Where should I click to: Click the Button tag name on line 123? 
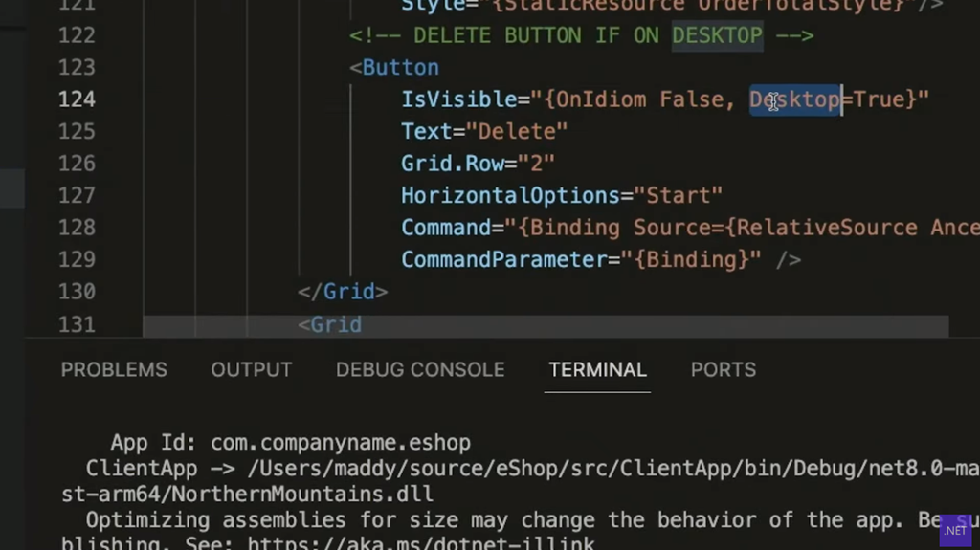coord(401,67)
